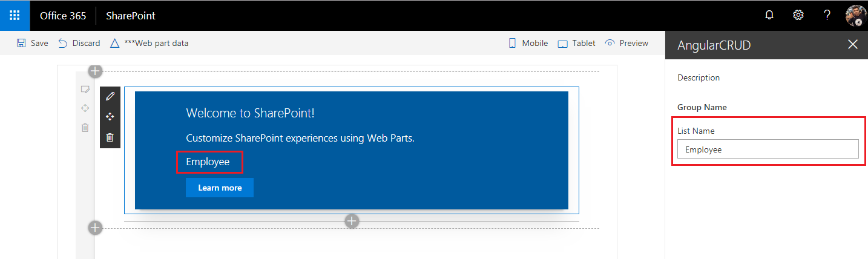
Task: Open the notifications bell
Action: pos(769,15)
